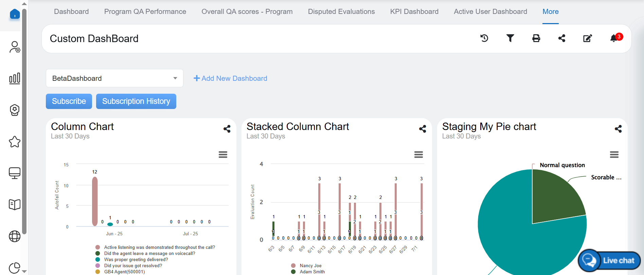
Task: Share the Column Chart widget
Action: tap(227, 129)
